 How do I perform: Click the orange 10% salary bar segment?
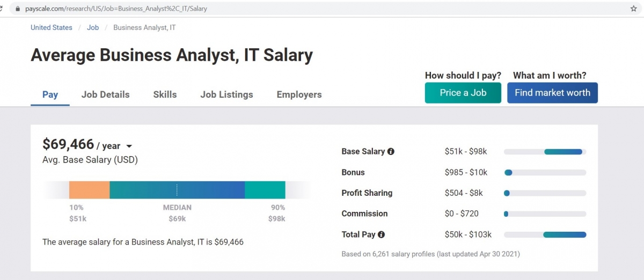click(x=89, y=190)
